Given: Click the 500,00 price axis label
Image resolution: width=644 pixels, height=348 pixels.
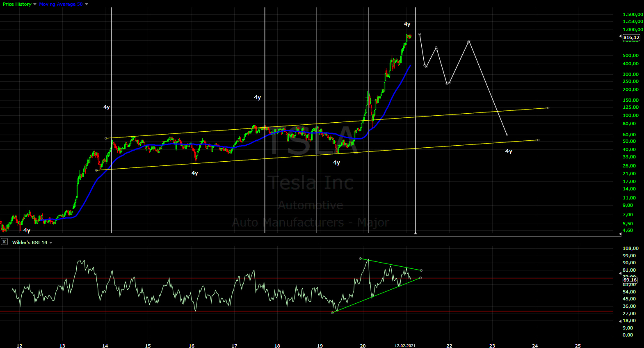Looking at the screenshot, I should [630, 55].
